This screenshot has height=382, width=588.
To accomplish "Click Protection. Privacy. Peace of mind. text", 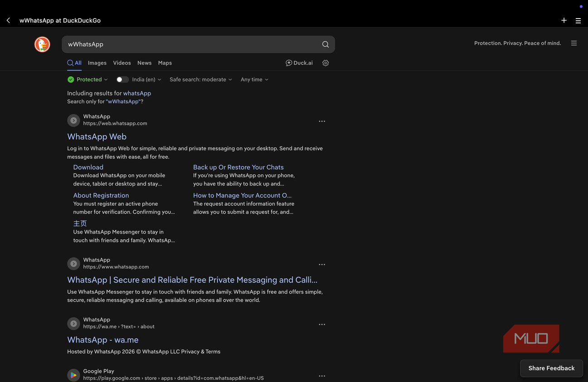I will 517,43.
